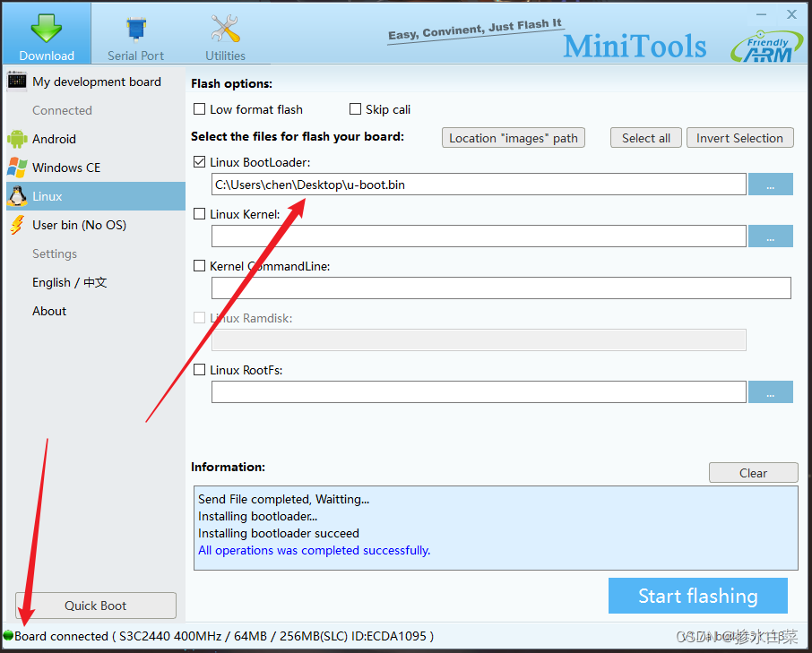Click the FriendlyARM logo
The width and height of the screenshot is (812, 653).
tap(768, 47)
